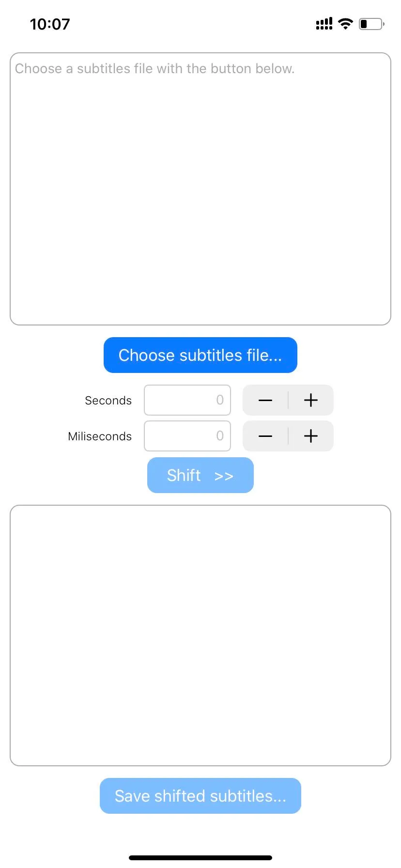This screenshot has width=401, height=868.
Task: Click inside the shifted subtitles output box
Action: point(200,635)
